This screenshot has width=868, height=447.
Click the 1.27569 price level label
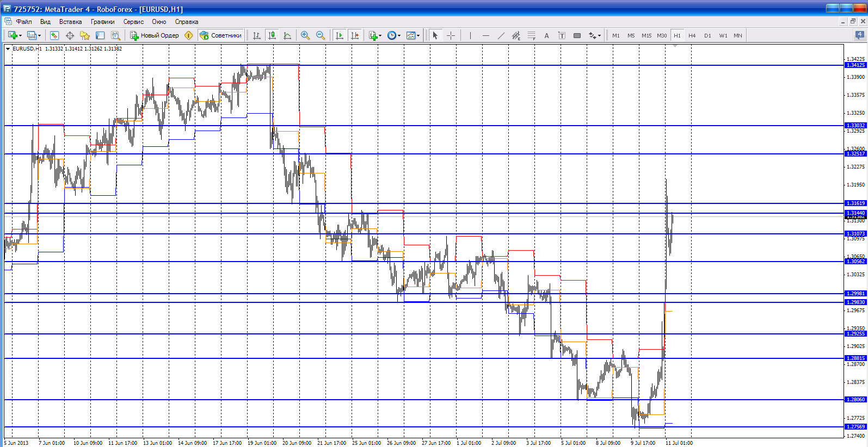(855, 427)
